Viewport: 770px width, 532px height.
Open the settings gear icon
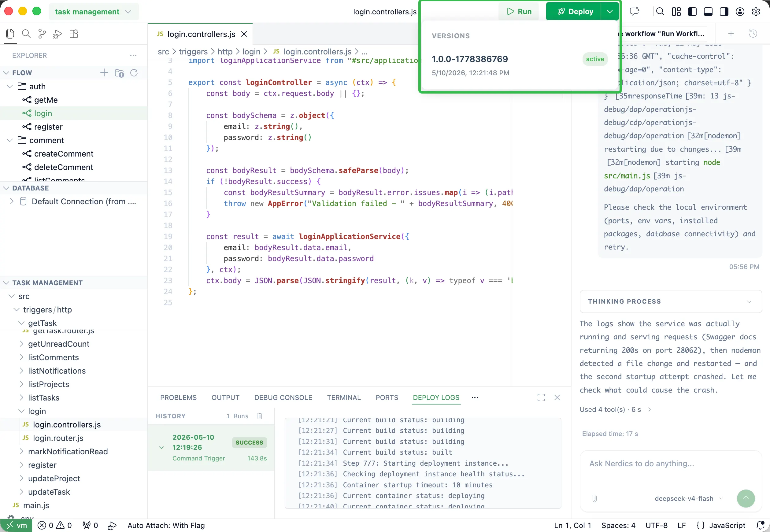pyautogui.click(x=756, y=12)
